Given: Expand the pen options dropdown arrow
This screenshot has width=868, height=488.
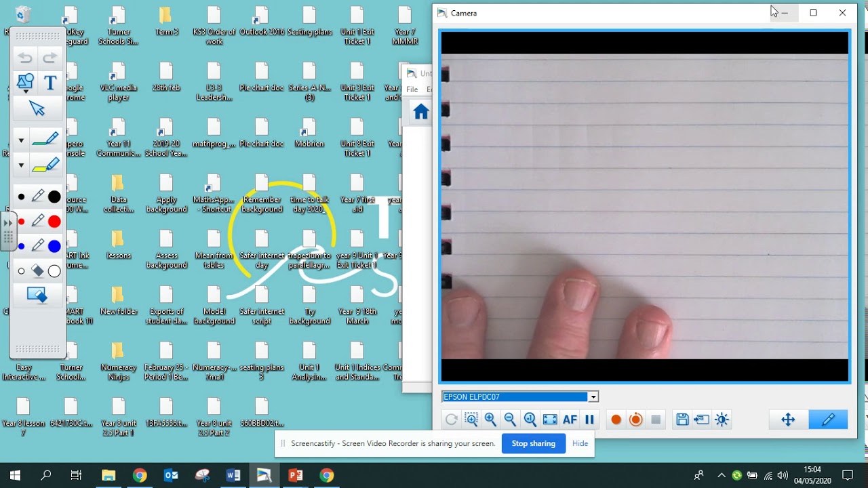Looking at the screenshot, I should coord(21,140).
